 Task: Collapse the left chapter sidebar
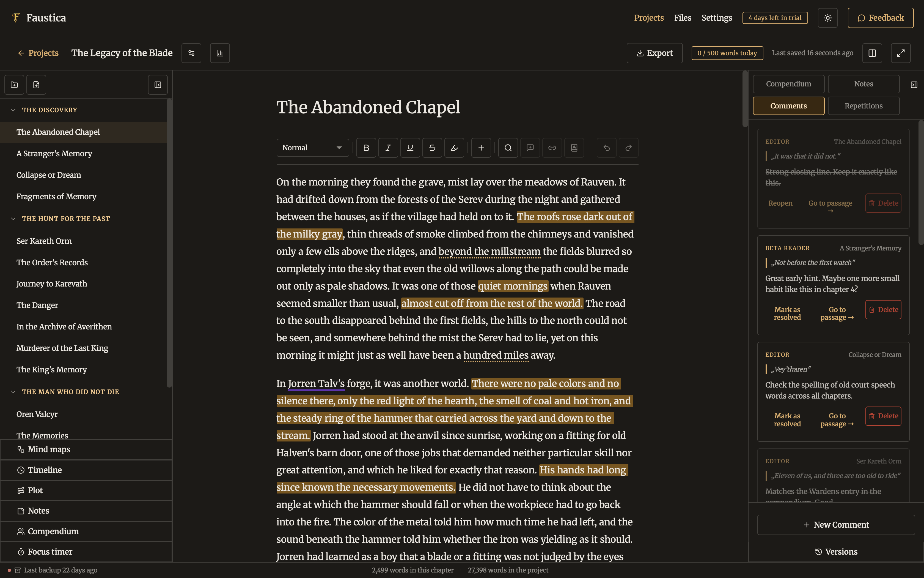(x=158, y=85)
